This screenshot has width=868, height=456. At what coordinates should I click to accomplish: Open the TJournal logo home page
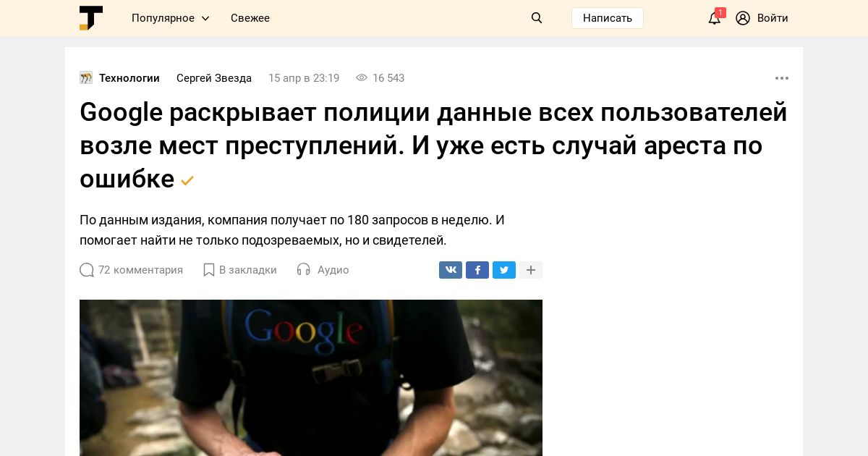(x=91, y=18)
